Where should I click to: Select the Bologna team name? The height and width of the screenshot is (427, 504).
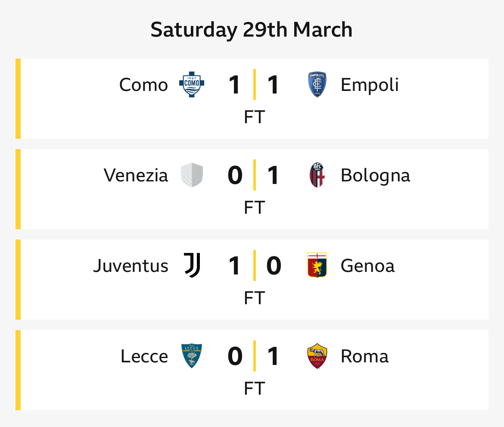[x=376, y=176]
